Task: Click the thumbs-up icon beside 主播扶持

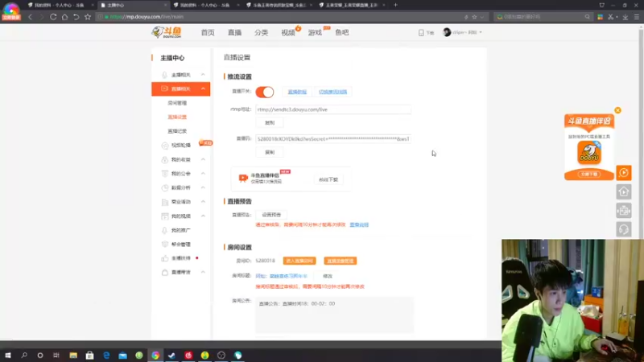Action: [x=165, y=258]
